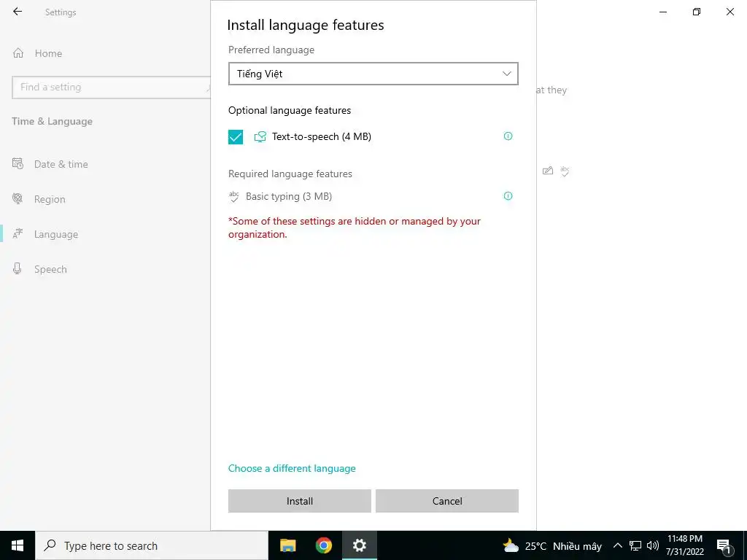Open Date & time settings
Image resolution: width=747 pixels, height=560 pixels.
tap(61, 164)
